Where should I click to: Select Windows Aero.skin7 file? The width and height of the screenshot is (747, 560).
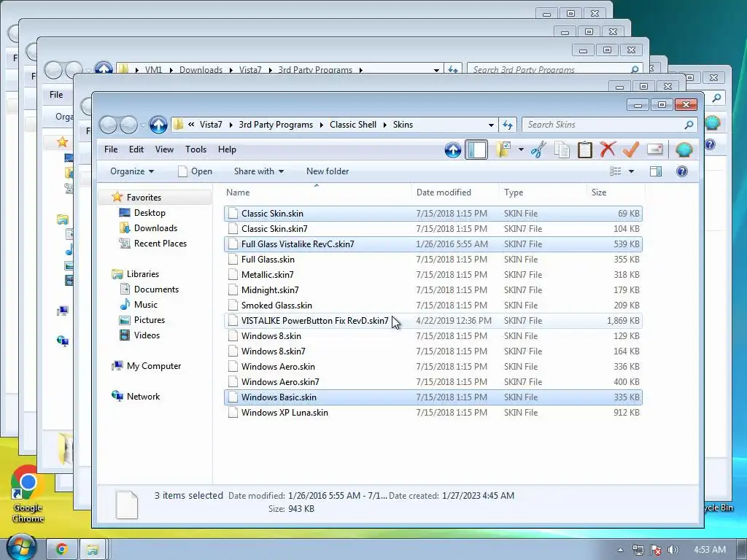coord(433,382)
